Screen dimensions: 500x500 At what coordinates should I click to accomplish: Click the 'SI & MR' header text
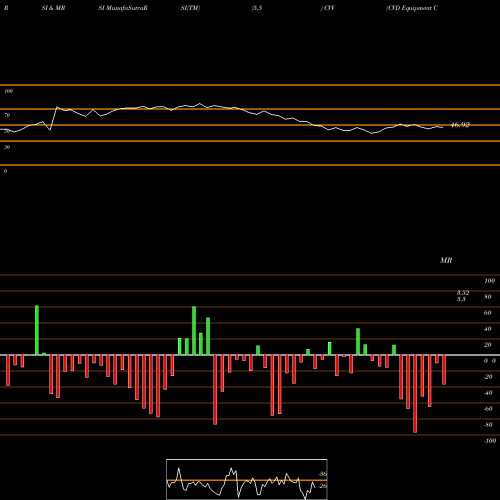click(x=53, y=8)
